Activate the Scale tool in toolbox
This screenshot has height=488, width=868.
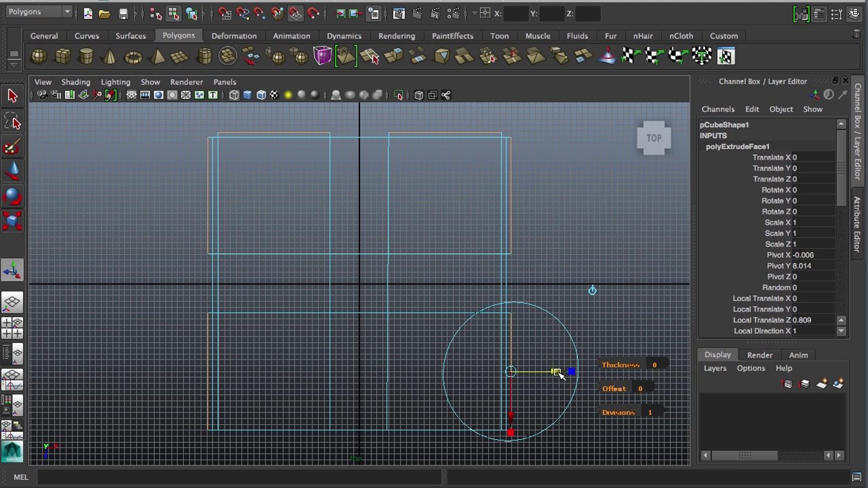click(x=12, y=221)
